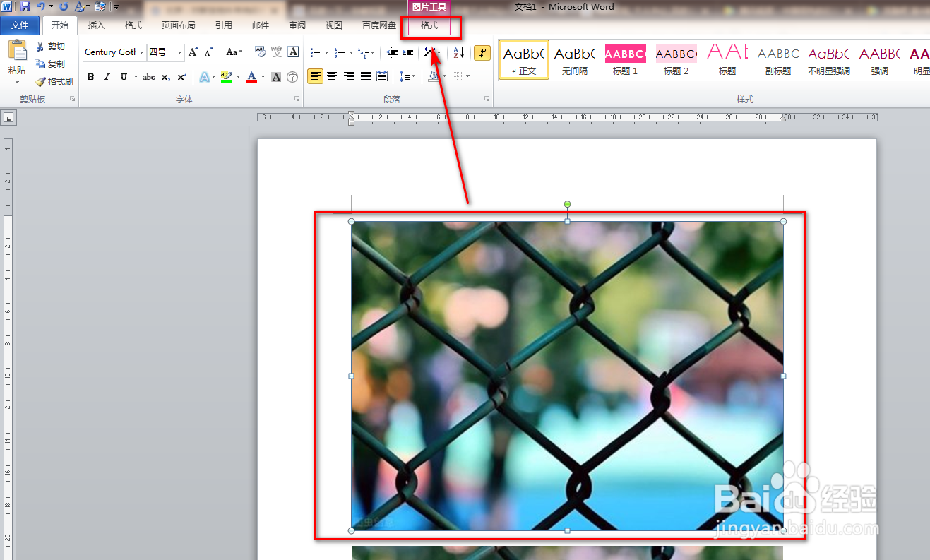Open the font size 四号 dropdown
Screen dimensions: 930x560
tap(179, 52)
